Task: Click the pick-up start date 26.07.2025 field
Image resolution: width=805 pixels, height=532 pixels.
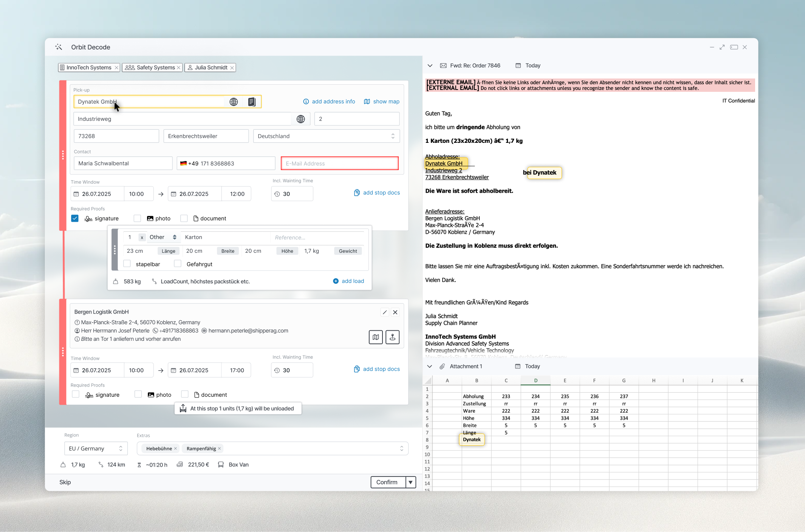Action: pos(98,194)
